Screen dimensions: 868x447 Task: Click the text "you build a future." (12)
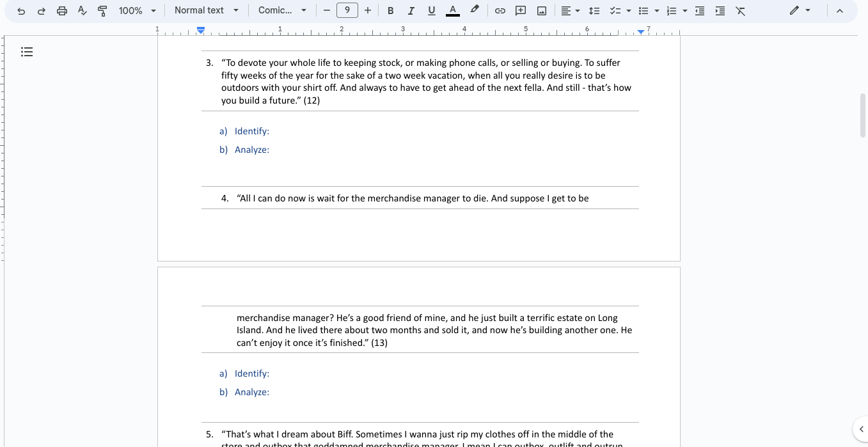271,100
